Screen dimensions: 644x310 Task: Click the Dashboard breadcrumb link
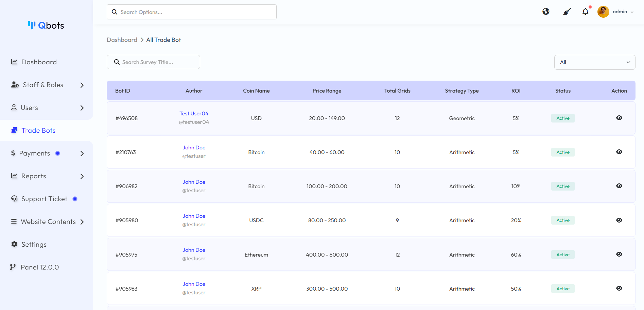122,39
